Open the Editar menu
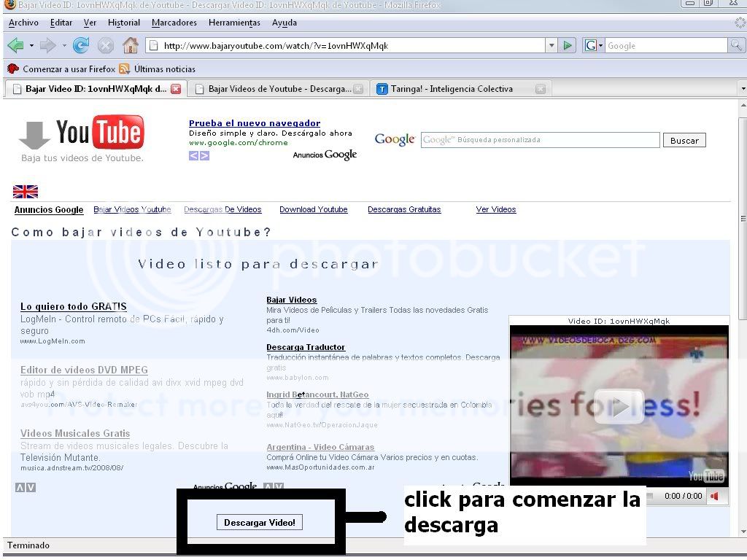This screenshot has width=747, height=560. click(61, 23)
